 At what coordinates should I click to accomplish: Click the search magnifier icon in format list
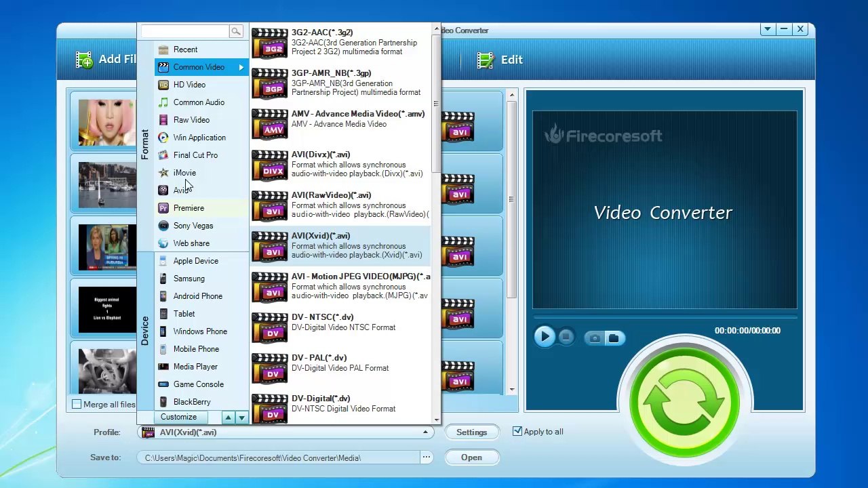pyautogui.click(x=235, y=31)
